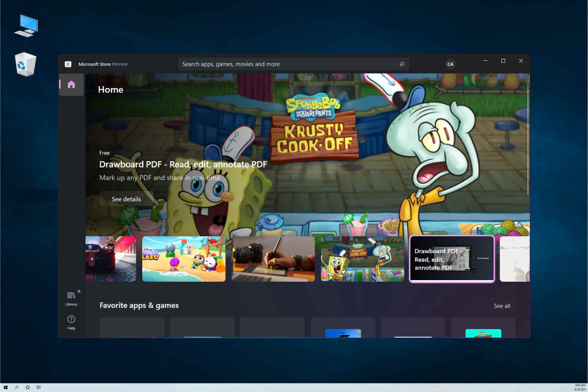588x392 pixels.
Task: Click the Free price label
Action: coord(104,153)
